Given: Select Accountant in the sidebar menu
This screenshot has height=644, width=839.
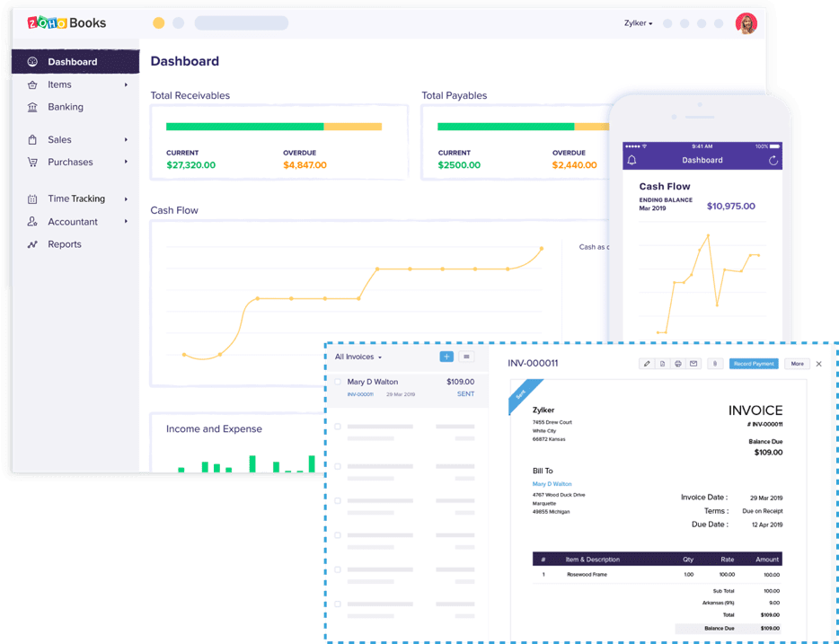Looking at the screenshot, I should pyautogui.click(x=73, y=222).
